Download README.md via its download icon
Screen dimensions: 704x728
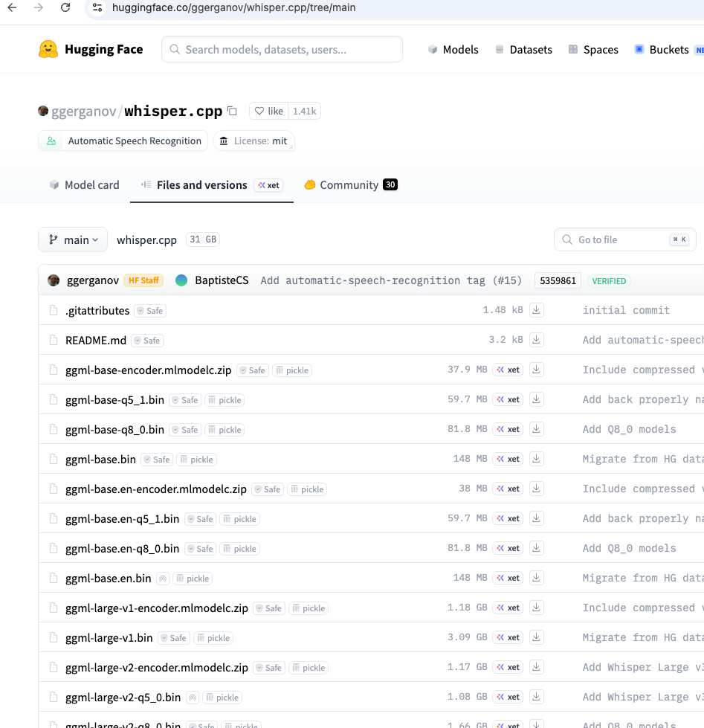[537, 340]
